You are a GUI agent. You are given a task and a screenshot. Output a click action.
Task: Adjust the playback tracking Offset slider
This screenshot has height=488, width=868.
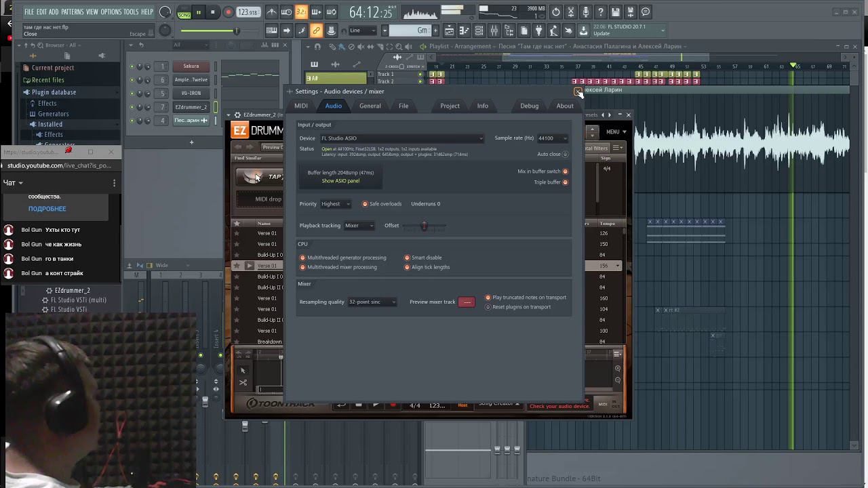[x=424, y=226]
